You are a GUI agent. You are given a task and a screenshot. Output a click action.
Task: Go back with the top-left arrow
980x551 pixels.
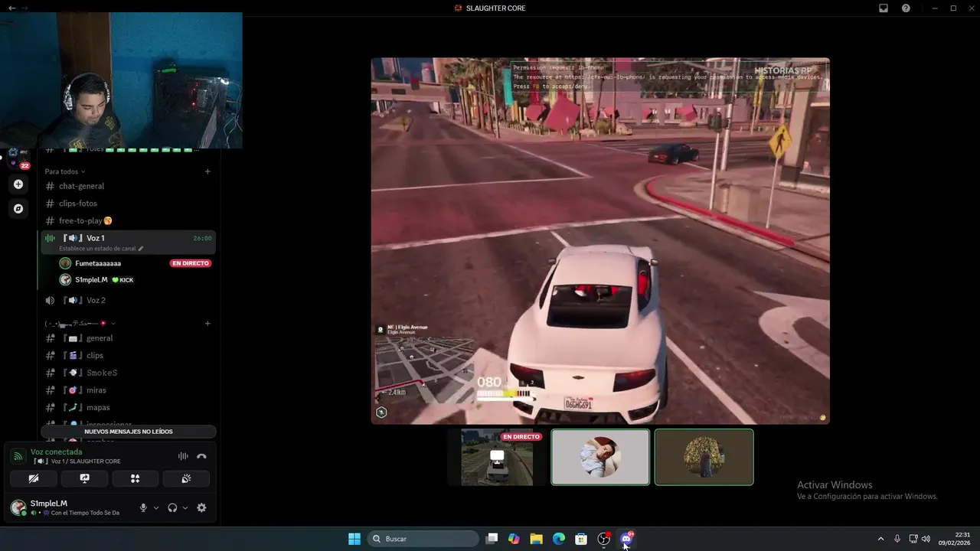click(x=11, y=8)
